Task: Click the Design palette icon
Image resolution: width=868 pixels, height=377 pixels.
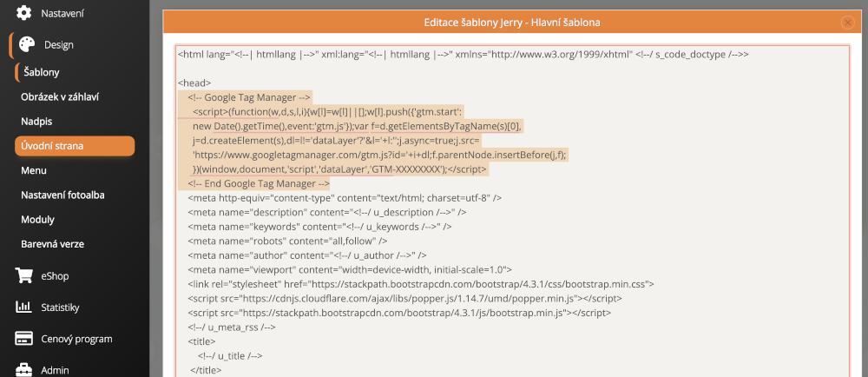Action: (28, 45)
